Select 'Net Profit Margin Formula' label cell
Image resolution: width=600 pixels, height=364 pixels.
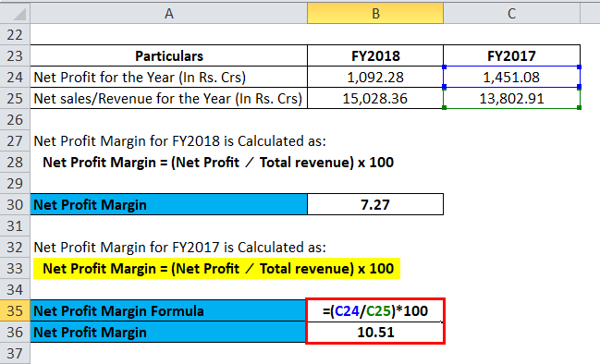coord(169,310)
